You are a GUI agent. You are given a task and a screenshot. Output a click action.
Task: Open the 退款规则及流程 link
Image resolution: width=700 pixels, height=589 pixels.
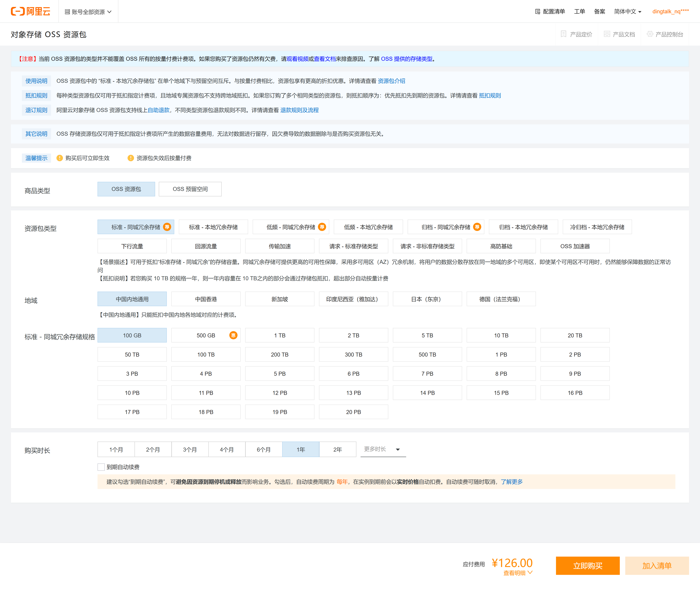pos(300,110)
